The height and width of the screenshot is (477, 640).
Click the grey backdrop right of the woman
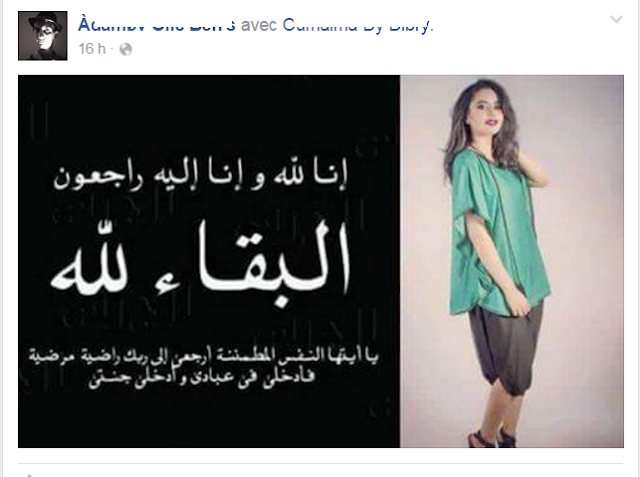[586, 261]
